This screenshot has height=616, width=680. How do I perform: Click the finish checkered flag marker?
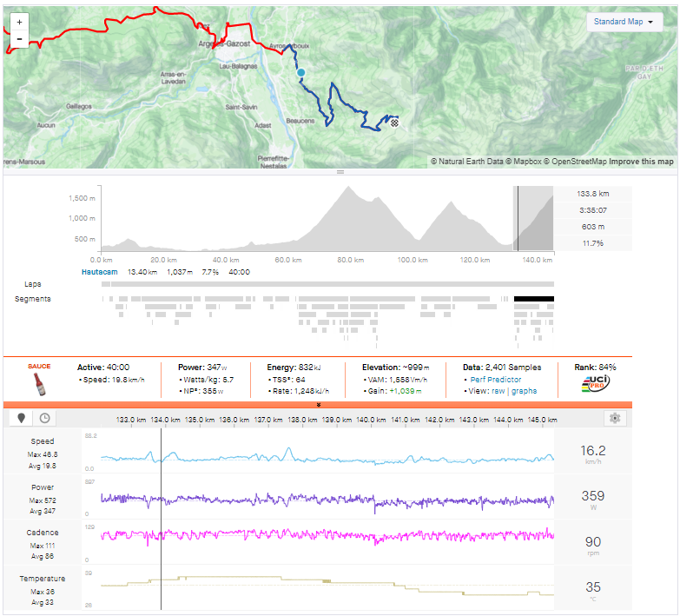(395, 123)
